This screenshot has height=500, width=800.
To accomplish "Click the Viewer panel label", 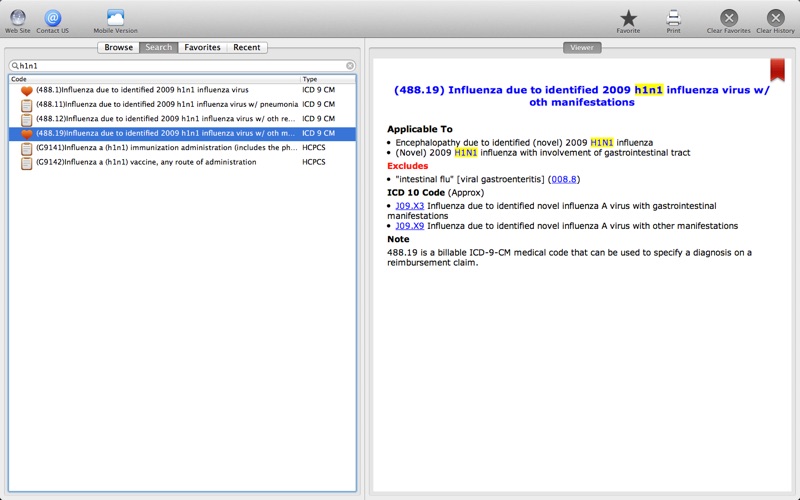I will pyautogui.click(x=582, y=47).
